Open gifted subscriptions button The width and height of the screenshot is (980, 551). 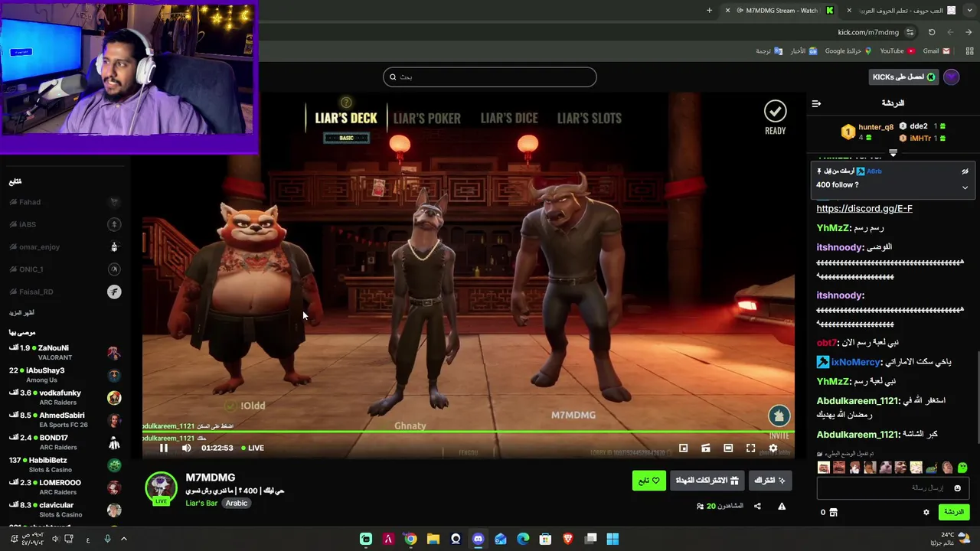[707, 481]
